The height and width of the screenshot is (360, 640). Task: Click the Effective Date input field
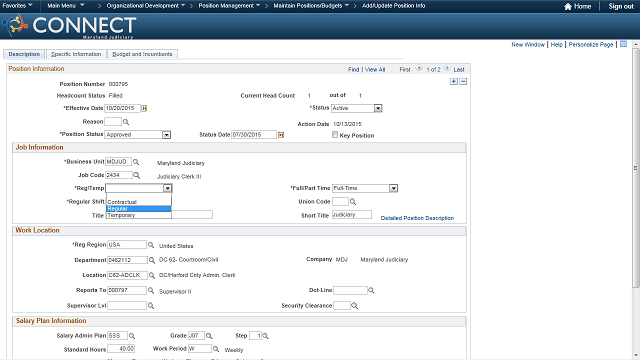122,108
